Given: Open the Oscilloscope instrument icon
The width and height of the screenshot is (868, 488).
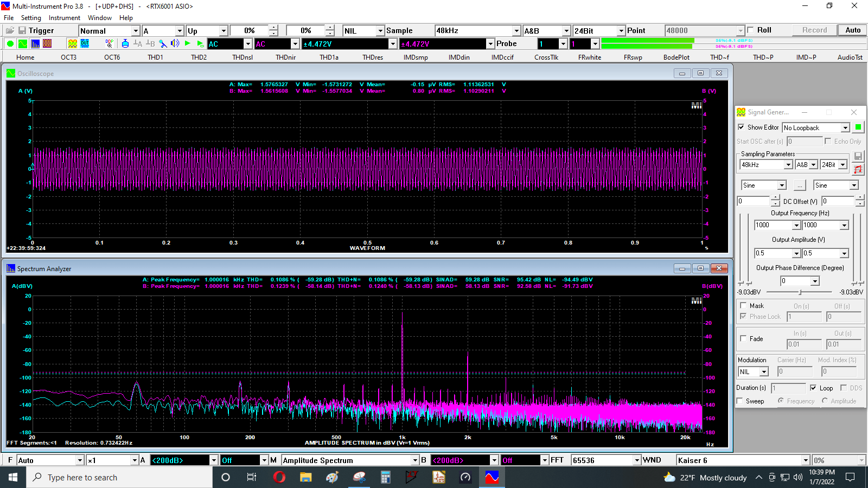Looking at the screenshot, I should tap(23, 44).
